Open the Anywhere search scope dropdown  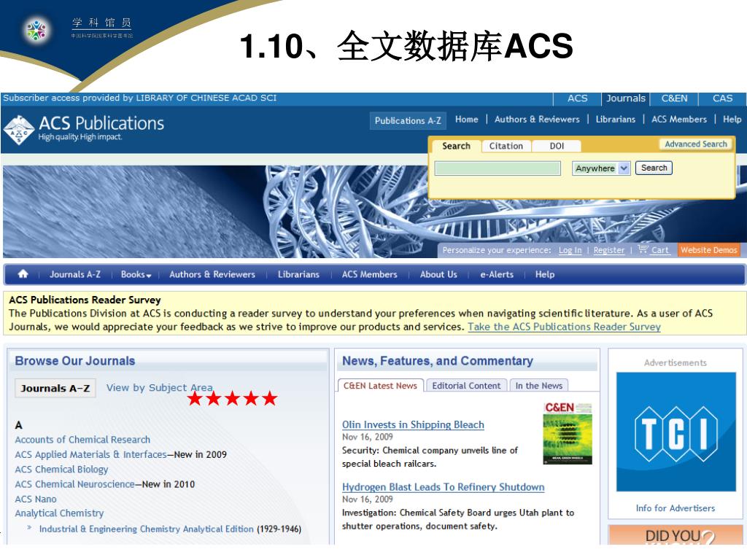click(x=601, y=168)
